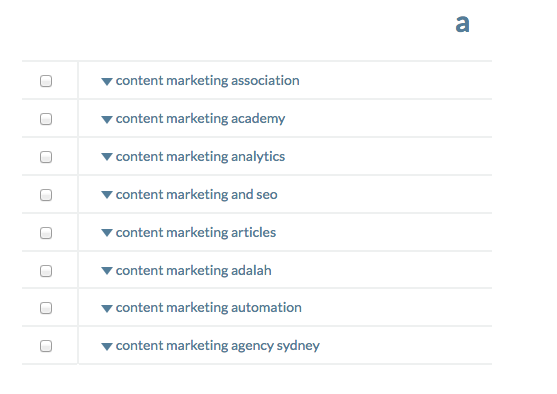Open the disclosure triangle for content marketing analytics
The width and height of the screenshot is (557, 394).
[107, 157]
